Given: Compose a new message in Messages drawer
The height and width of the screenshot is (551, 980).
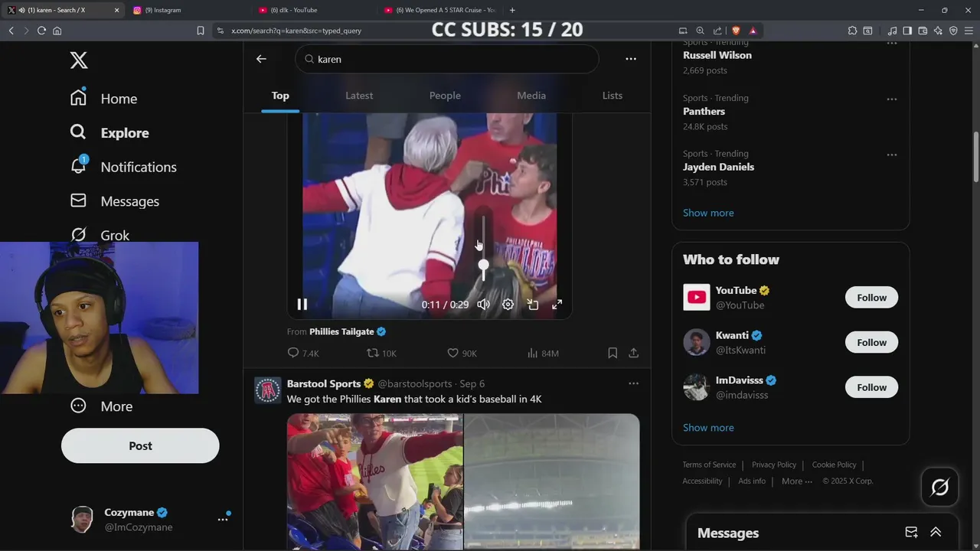Looking at the screenshot, I should [x=911, y=533].
